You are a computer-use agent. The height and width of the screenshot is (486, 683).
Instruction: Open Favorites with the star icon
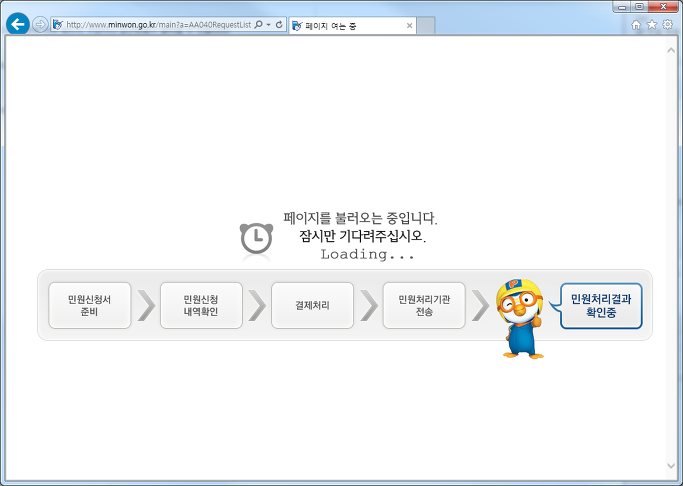tap(652, 24)
